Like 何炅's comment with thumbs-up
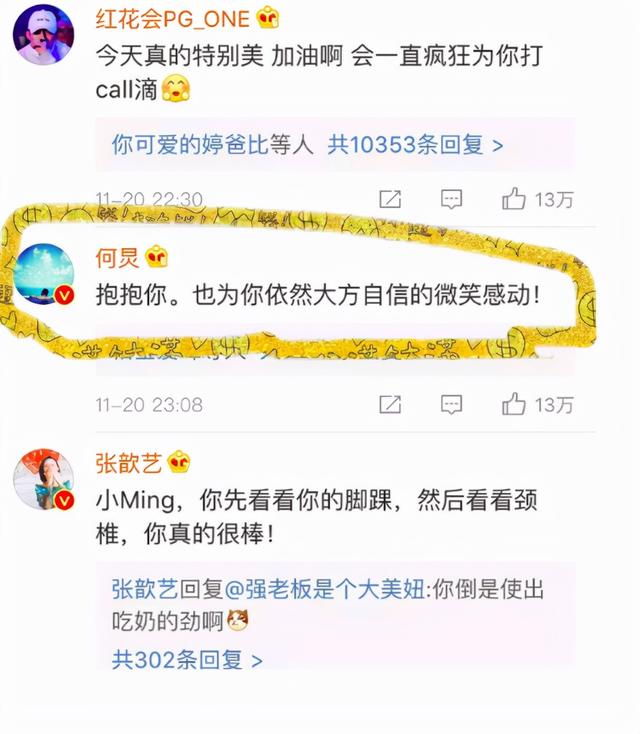 (537, 404)
